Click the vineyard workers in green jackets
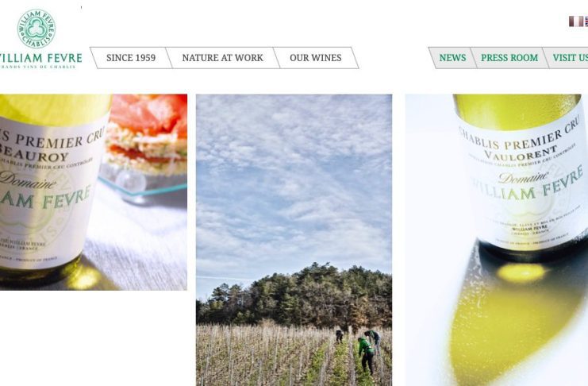The height and width of the screenshot is (386, 588). [360, 350]
